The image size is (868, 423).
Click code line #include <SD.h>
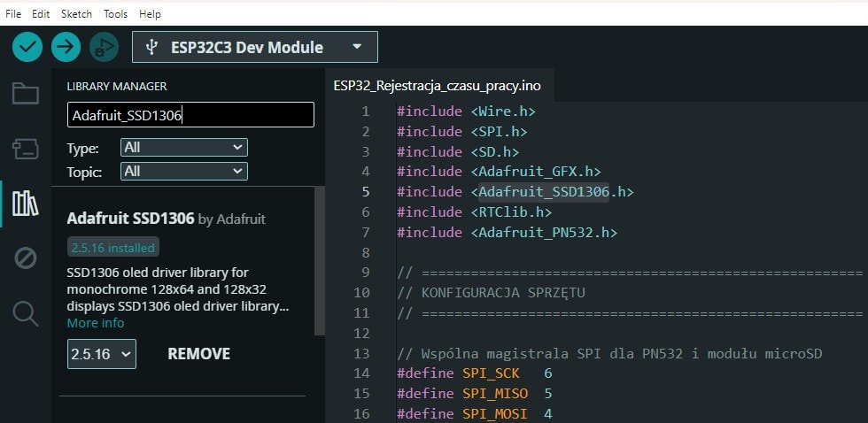(x=458, y=151)
